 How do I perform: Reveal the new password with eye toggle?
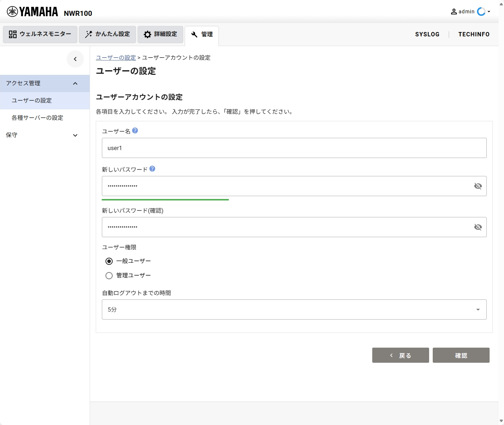coord(478,186)
